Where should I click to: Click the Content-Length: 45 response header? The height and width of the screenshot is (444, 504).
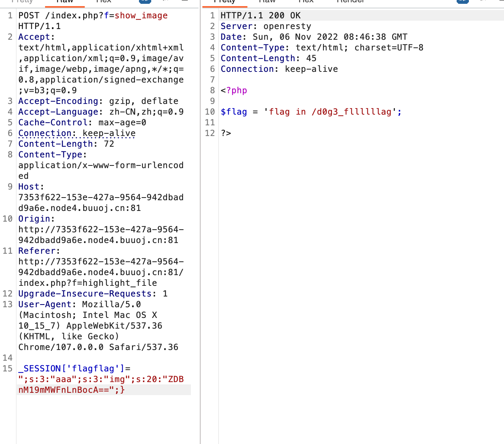[x=269, y=58]
